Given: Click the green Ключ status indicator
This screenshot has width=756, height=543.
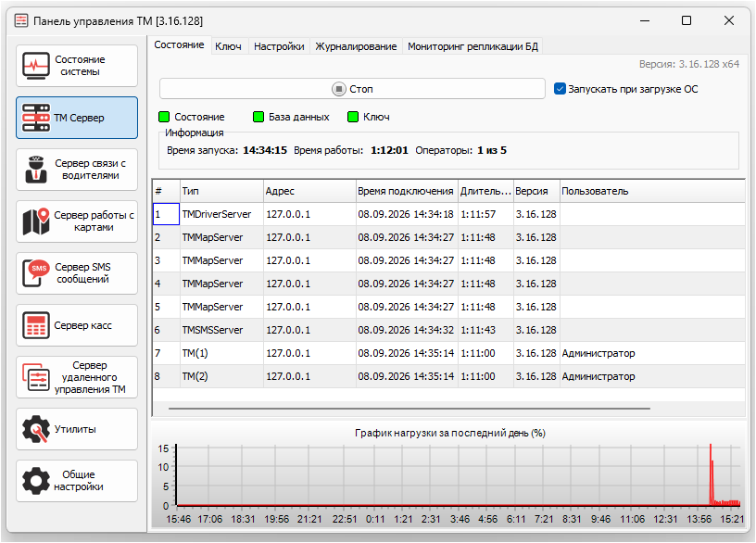Looking at the screenshot, I should pyautogui.click(x=353, y=117).
